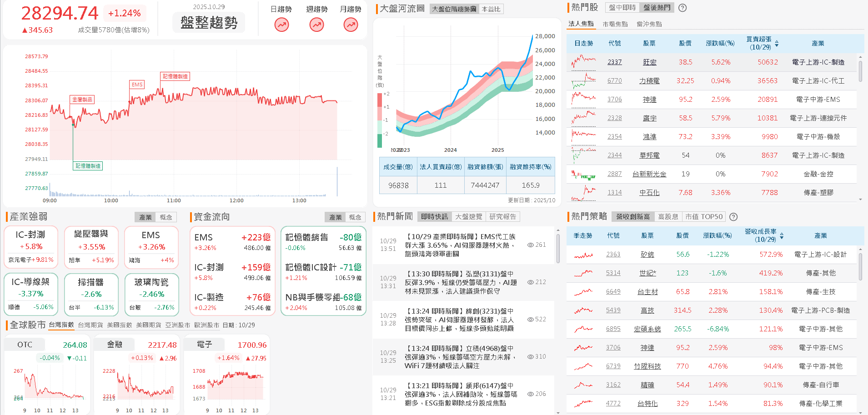Screen dimensions: 868x415
Task: Select the 高股息 tab in 熱門策略
Action: pyautogui.click(x=668, y=216)
